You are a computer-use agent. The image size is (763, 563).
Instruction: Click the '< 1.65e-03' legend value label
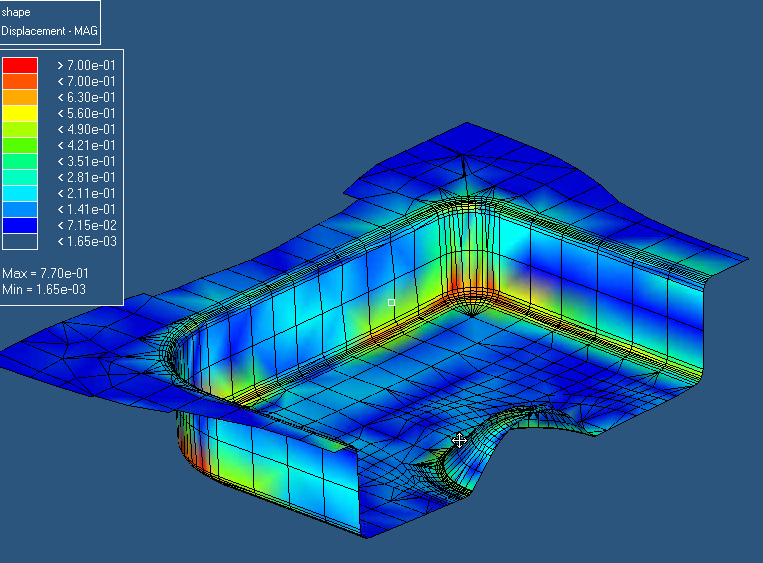pos(86,241)
